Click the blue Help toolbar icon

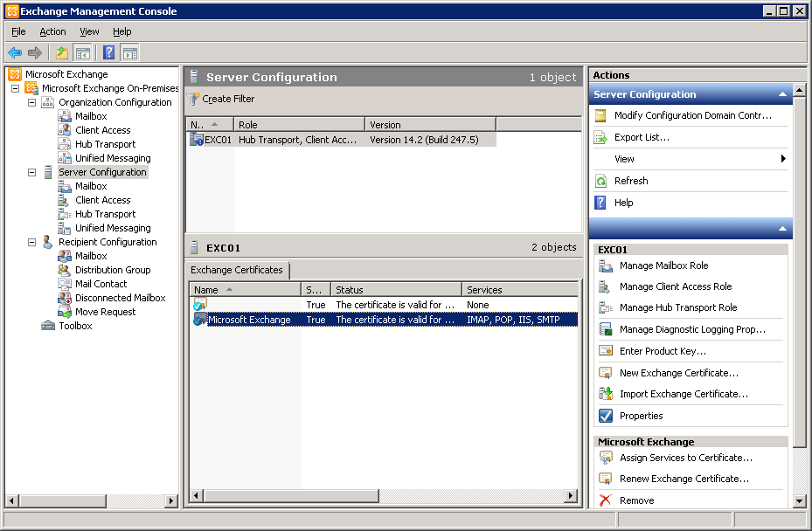click(x=108, y=52)
